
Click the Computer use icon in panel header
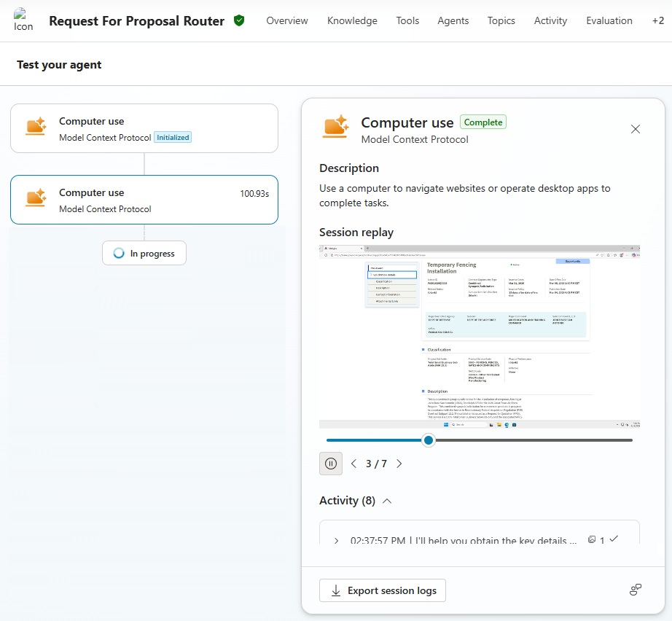(337, 127)
